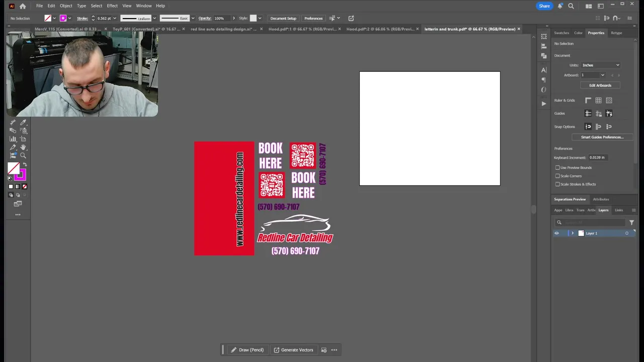Set color mode to None

tap(25, 187)
